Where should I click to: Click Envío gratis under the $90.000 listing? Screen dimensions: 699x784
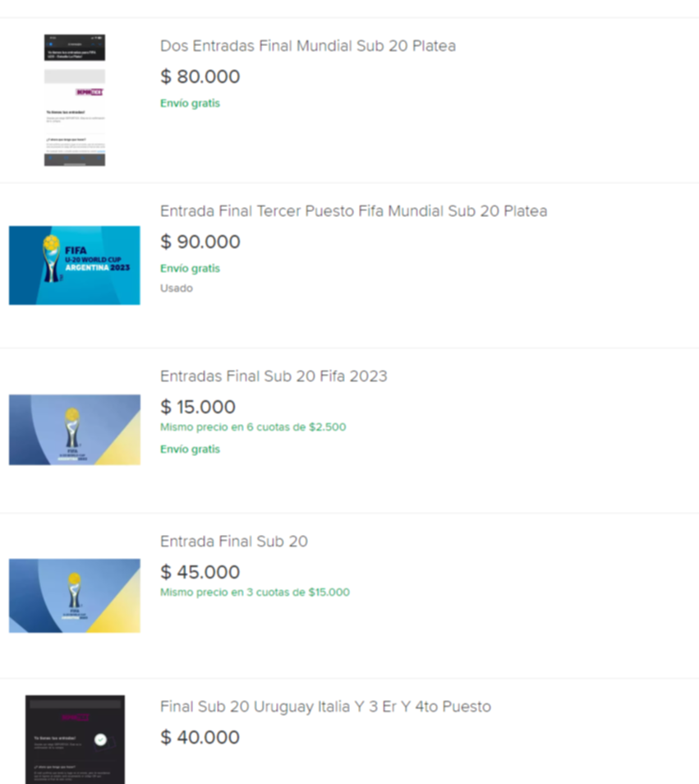(190, 268)
